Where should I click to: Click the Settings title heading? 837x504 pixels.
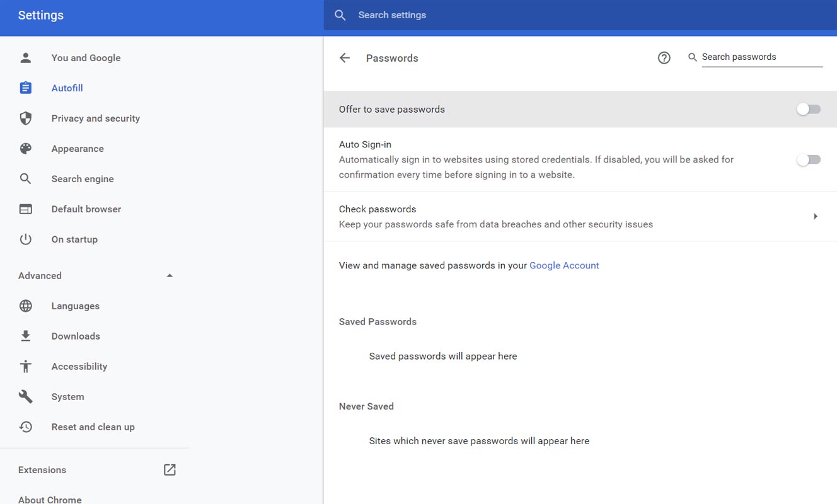coord(41,15)
